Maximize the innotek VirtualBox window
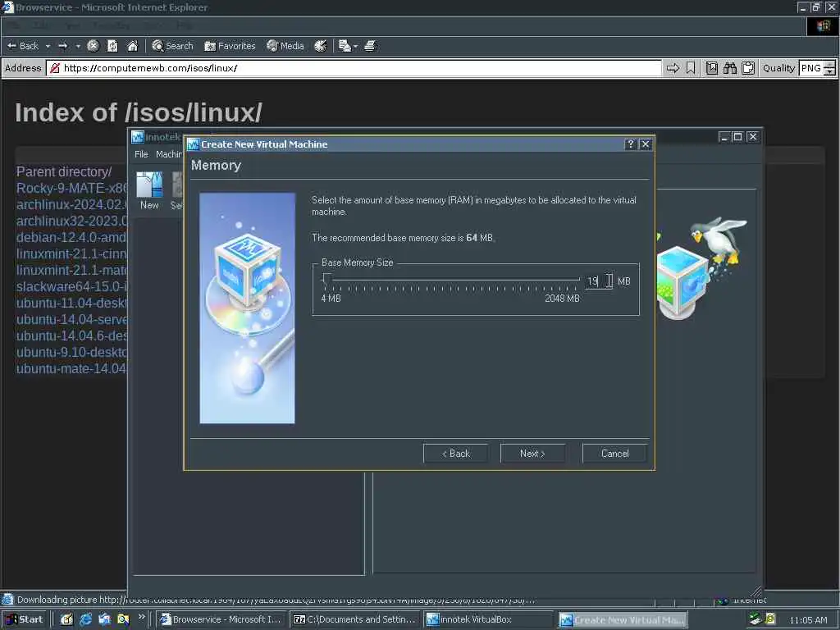This screenshot has width=840, height=630. click(737, 137)
